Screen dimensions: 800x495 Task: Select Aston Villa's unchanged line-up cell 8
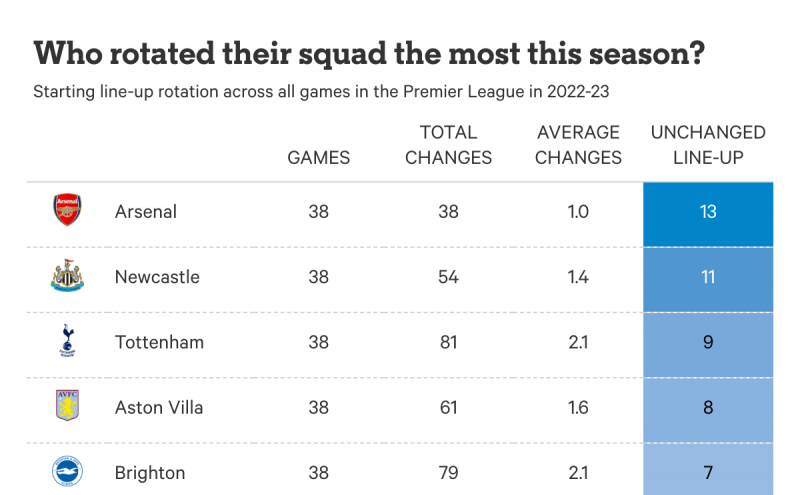pyautogui.click(x=708, y=407)
